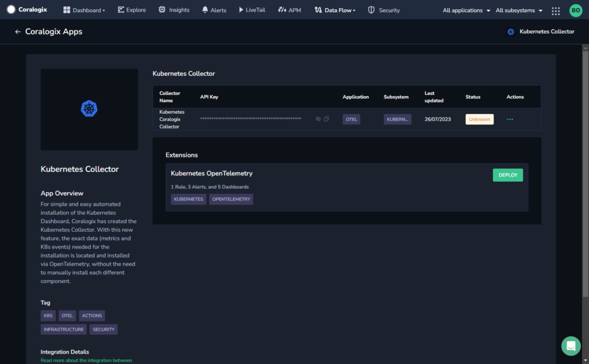Click the KUBERN... subsystem tag
Image resolution: width=589 pixels, height=364 pixels.
[x=397, y=119]
